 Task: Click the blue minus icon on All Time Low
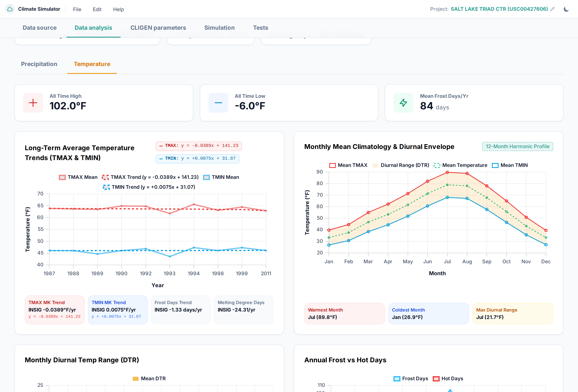(x=218, y=103)
